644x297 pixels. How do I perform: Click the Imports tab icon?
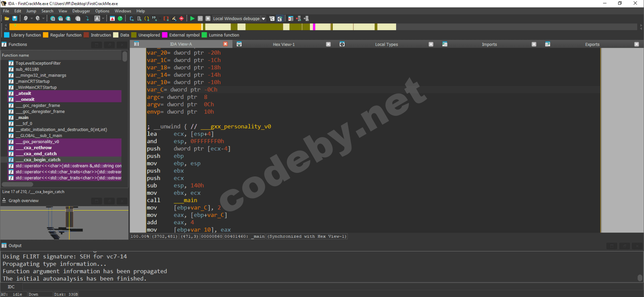coord(445,44)
